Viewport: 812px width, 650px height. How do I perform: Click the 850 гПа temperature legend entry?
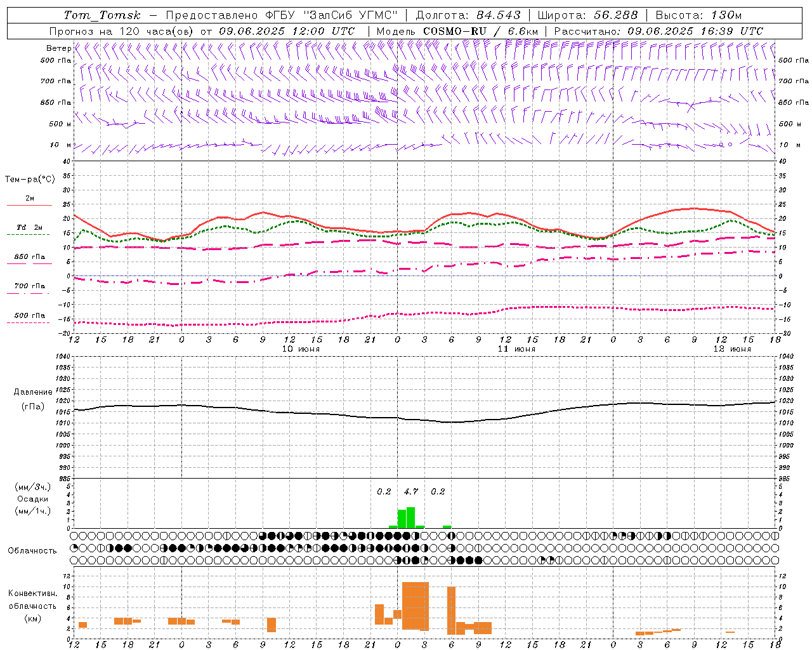click(x=29, y=257)
